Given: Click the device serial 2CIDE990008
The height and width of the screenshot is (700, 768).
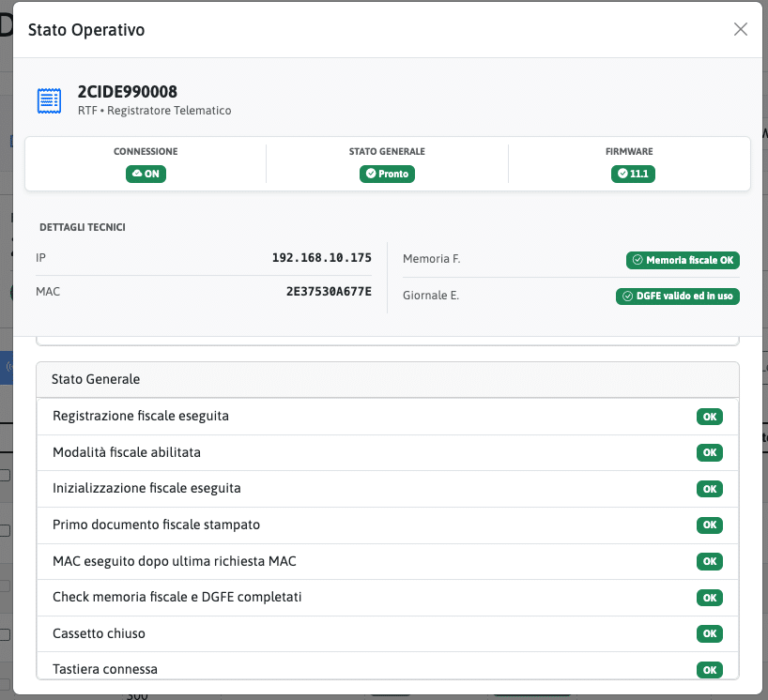Looking at the screenshot, I should (128, 92).
